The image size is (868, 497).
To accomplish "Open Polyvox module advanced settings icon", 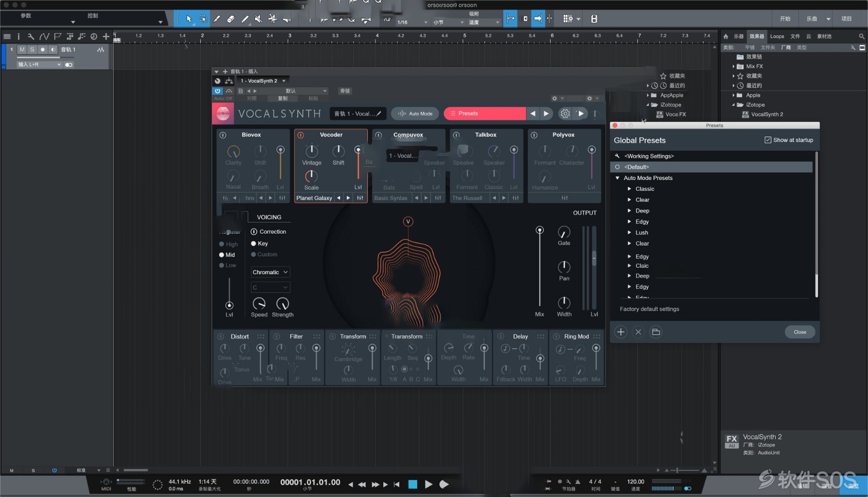I will point(565,198).
